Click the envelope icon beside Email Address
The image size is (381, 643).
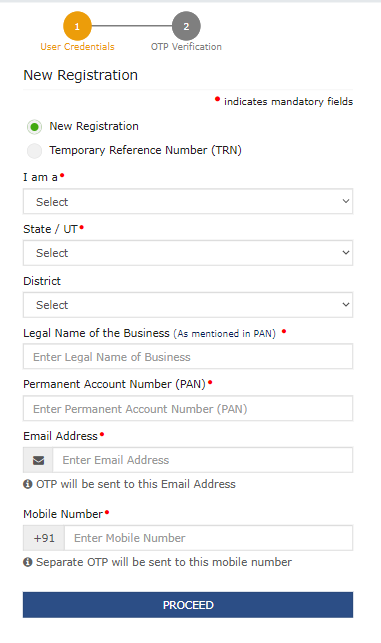[x=38, y=460]
